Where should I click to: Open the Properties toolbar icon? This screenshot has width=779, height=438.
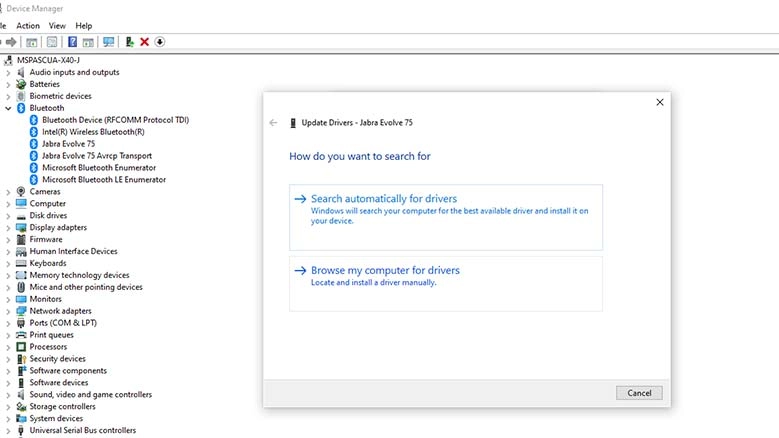52,42
